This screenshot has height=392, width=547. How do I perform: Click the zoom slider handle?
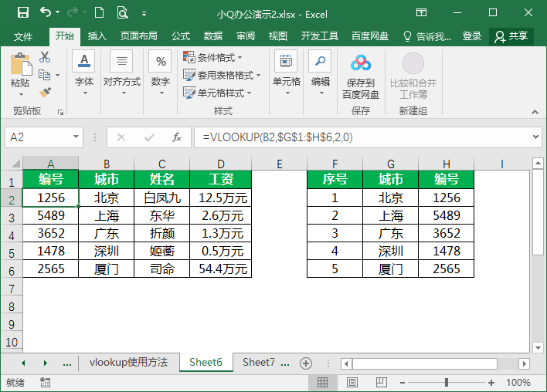[x=447, y=382]
